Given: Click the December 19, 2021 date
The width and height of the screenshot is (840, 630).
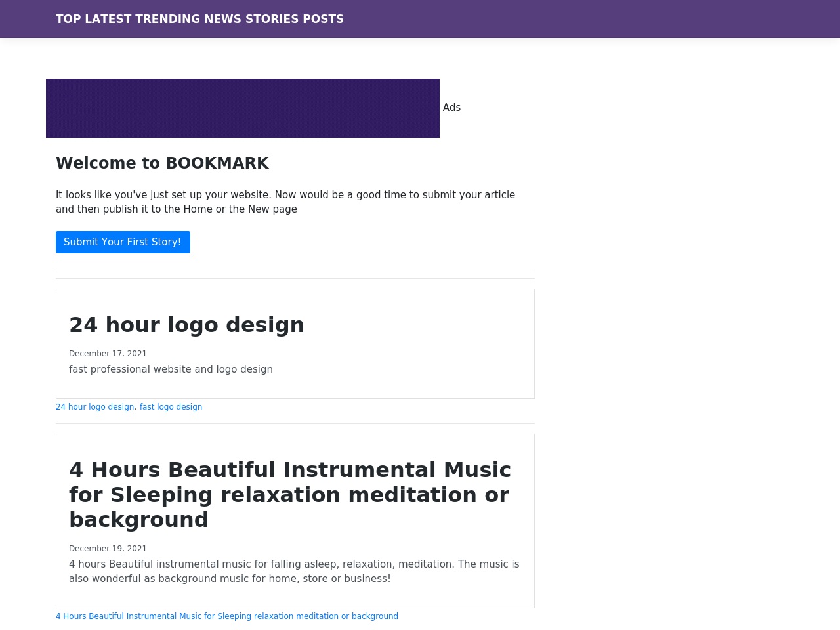Looking at the screenshot, I should tap(108, 549).
